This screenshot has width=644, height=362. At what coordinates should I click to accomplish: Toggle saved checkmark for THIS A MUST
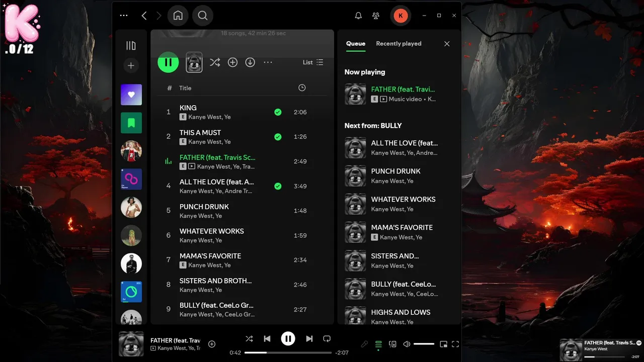(x=278, y=137)
